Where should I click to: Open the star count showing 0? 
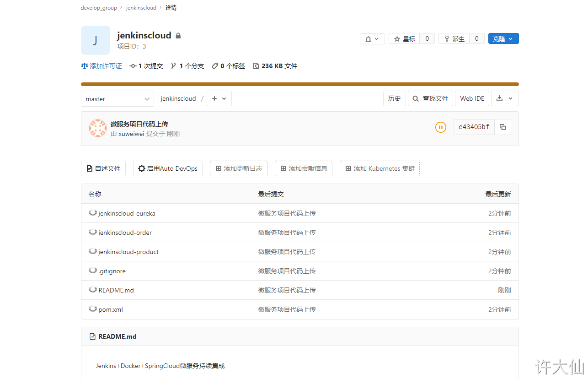427,39
